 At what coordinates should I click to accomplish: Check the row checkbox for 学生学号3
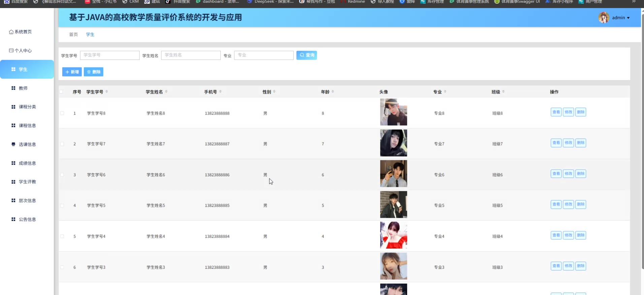point(62,267)
